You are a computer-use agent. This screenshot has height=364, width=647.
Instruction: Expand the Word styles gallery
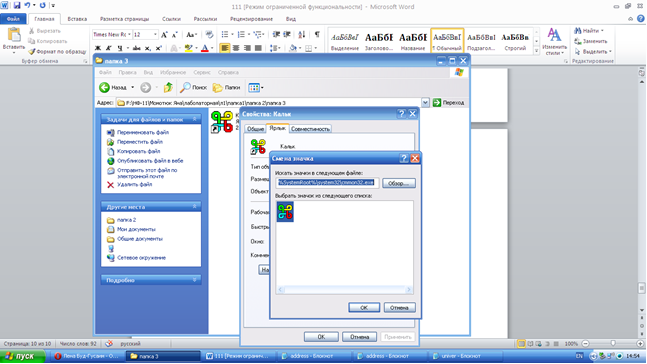[x=536, y=51]
